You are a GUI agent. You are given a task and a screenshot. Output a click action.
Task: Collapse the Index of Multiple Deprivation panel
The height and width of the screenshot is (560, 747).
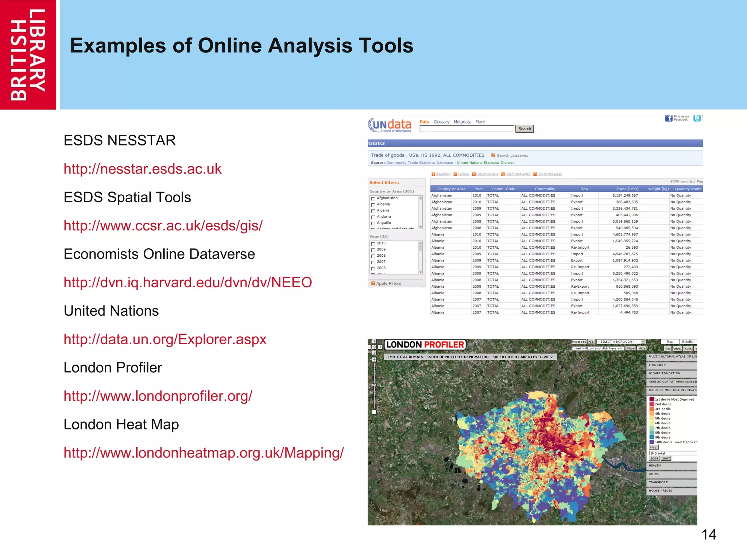(672, 390)
